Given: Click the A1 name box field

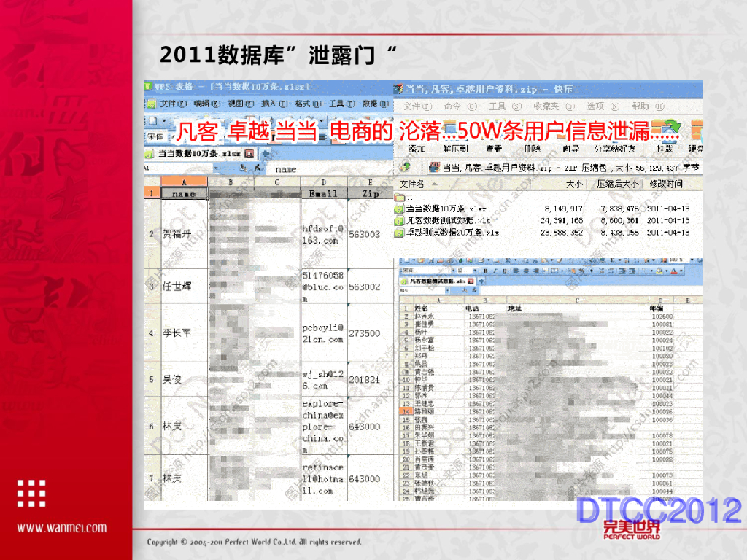Looking at the screenshot, I should tap(178, 168).
